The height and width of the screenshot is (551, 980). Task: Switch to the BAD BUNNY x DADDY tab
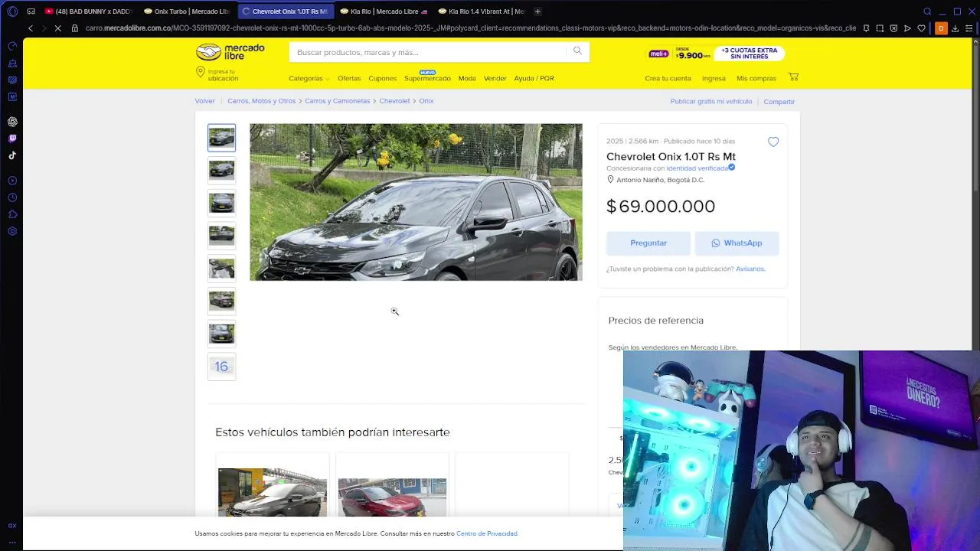pyautogui.click(x=88, y=11)
